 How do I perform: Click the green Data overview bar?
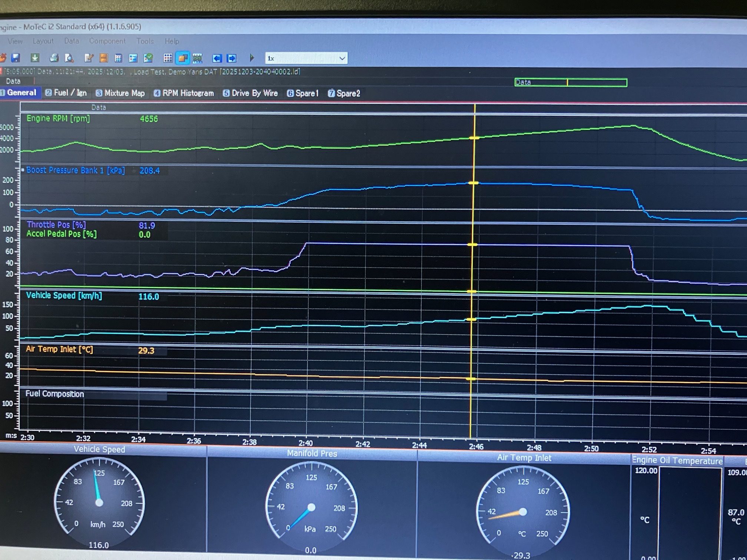click(x=571, y=82)
